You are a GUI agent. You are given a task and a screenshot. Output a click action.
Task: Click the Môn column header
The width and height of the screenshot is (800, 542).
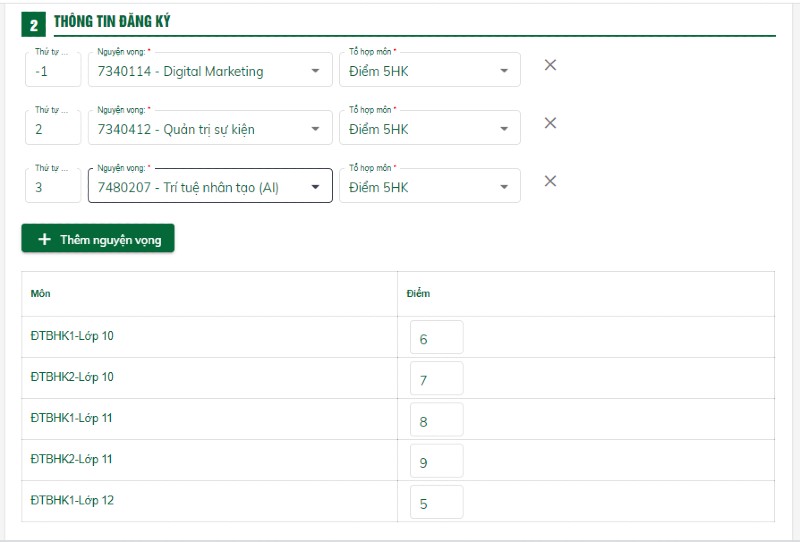(x=40, y=293)
